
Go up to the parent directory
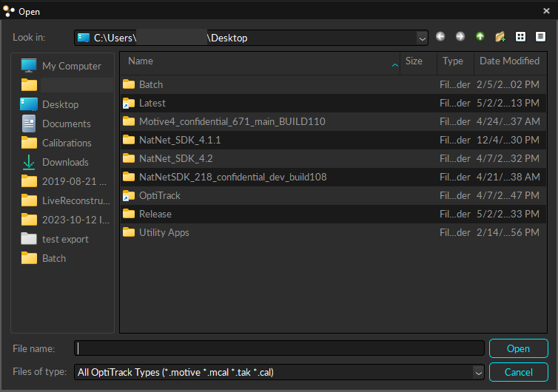coord(480,37)
